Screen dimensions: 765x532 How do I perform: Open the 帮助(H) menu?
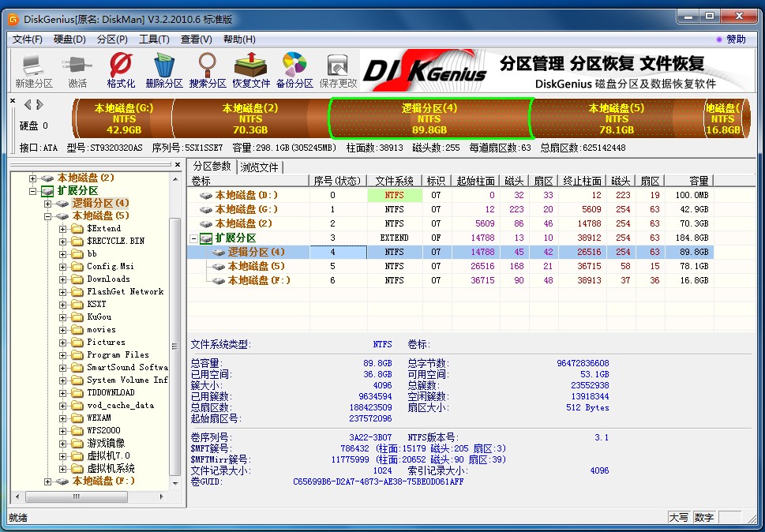239,39
